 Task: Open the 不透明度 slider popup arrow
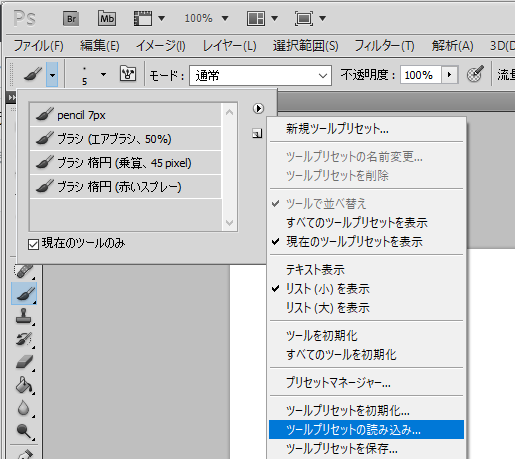[x=449, y=74]
